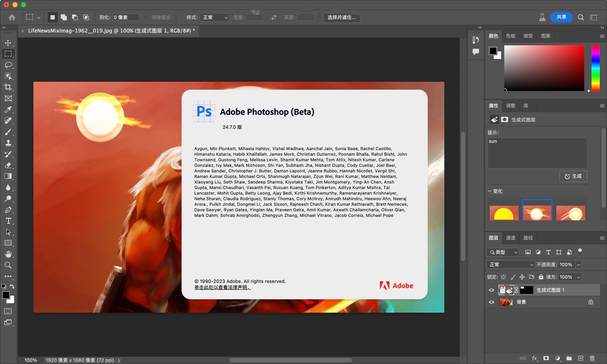607x364 pixels.
Task: Hide the 背景 layer visibility
Action: pyautogui.click(x=491, y=302)
